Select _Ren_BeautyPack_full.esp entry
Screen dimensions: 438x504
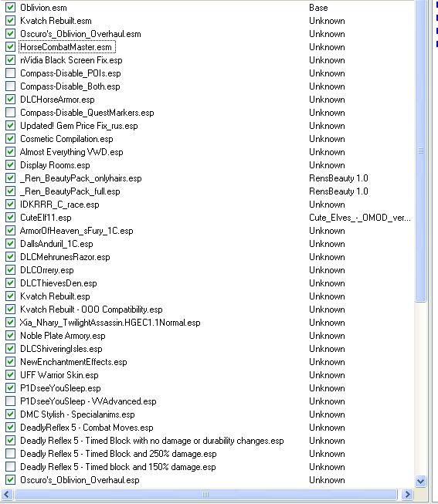click(x=70, y=191)
